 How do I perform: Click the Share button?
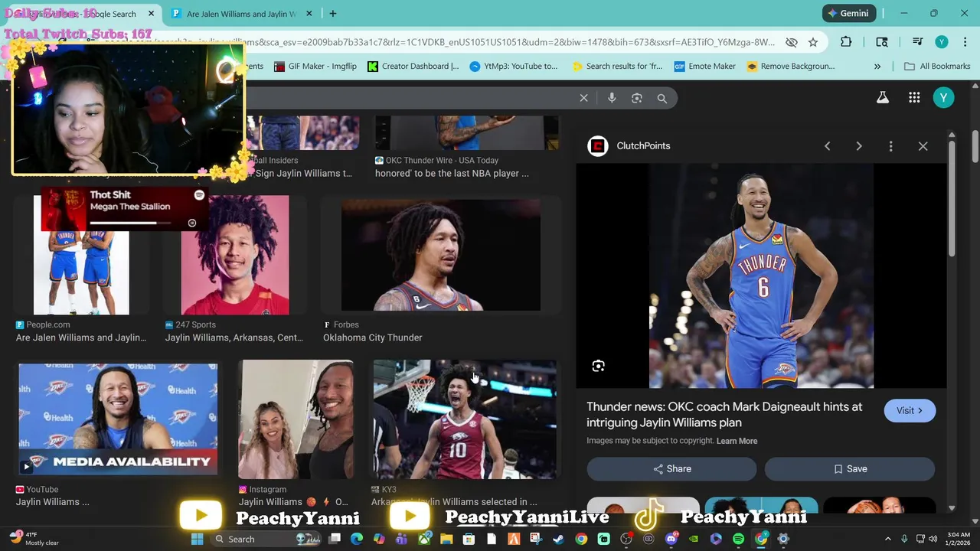tap(671, 468)
